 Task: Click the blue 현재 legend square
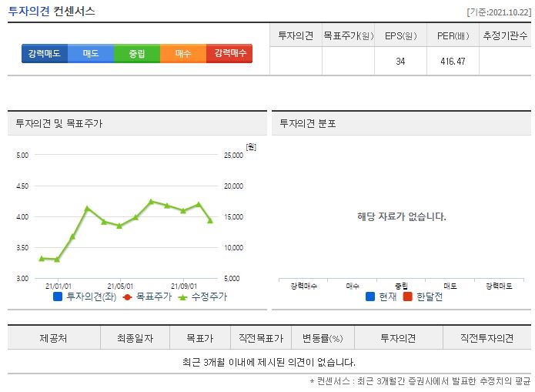[x=369, y=297]
